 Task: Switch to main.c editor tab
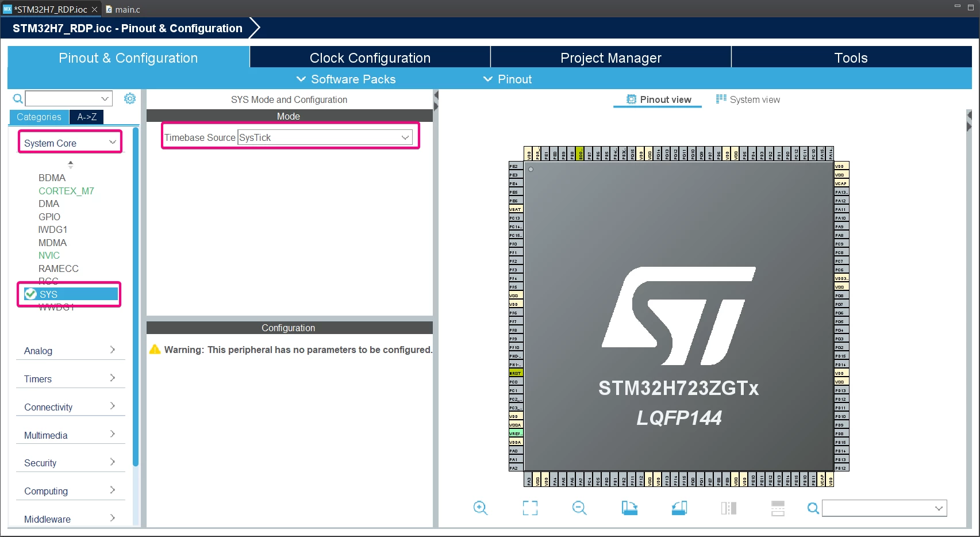(x=124, y=9)
